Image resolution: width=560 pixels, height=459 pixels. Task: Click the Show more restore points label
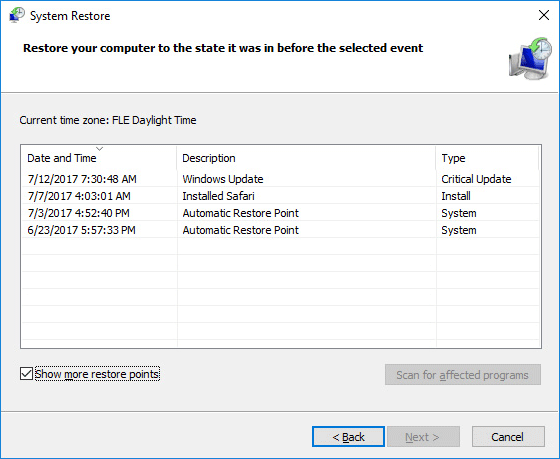click(97, 374)
